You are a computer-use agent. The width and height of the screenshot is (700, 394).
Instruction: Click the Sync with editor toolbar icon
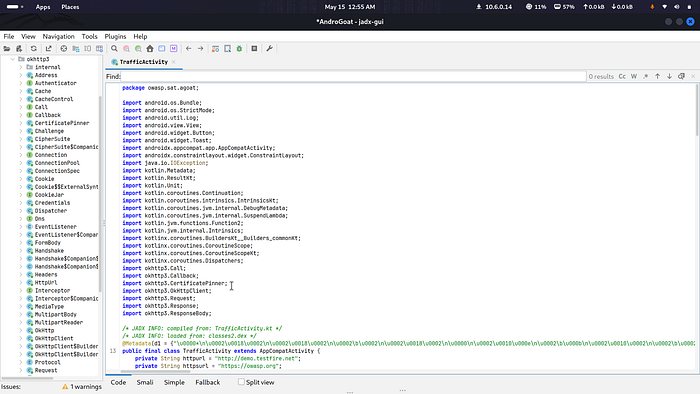pos(64,49)
